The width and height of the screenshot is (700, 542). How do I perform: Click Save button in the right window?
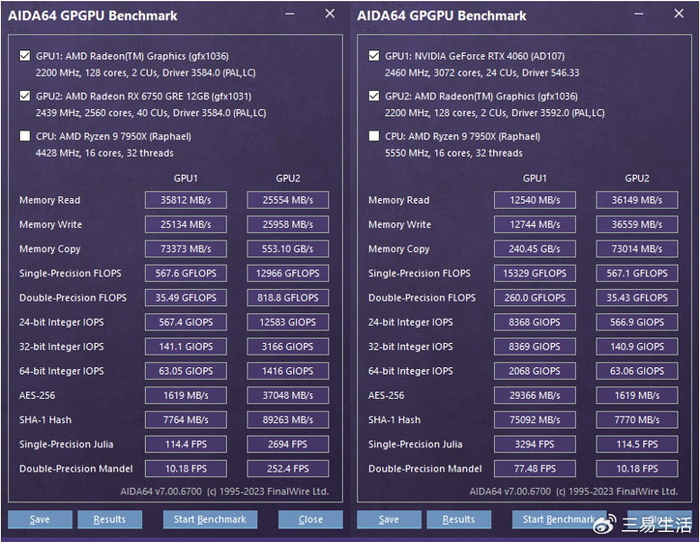389,519
